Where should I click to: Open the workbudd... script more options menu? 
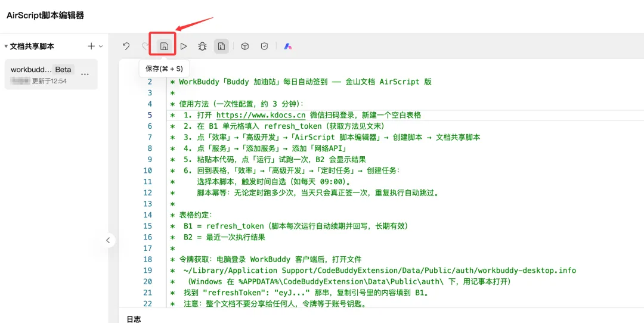click(85, 74)
